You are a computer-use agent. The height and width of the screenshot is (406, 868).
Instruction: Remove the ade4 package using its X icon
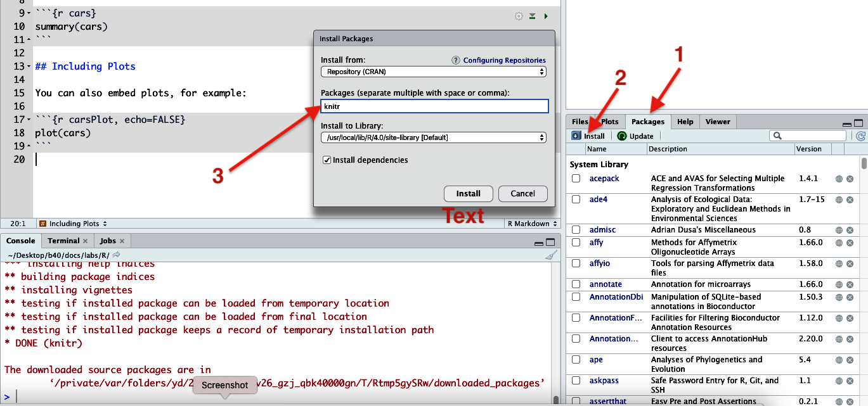point(850,199)
